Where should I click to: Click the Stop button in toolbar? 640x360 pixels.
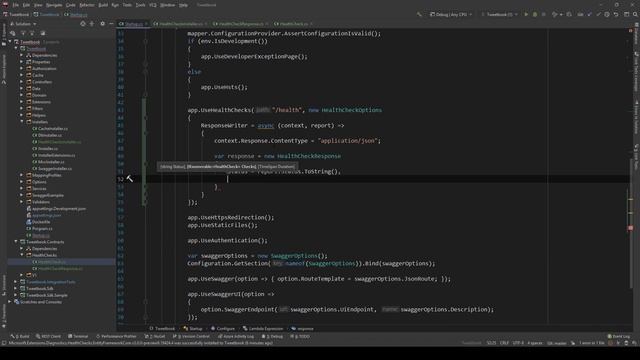tap(543, 14)
